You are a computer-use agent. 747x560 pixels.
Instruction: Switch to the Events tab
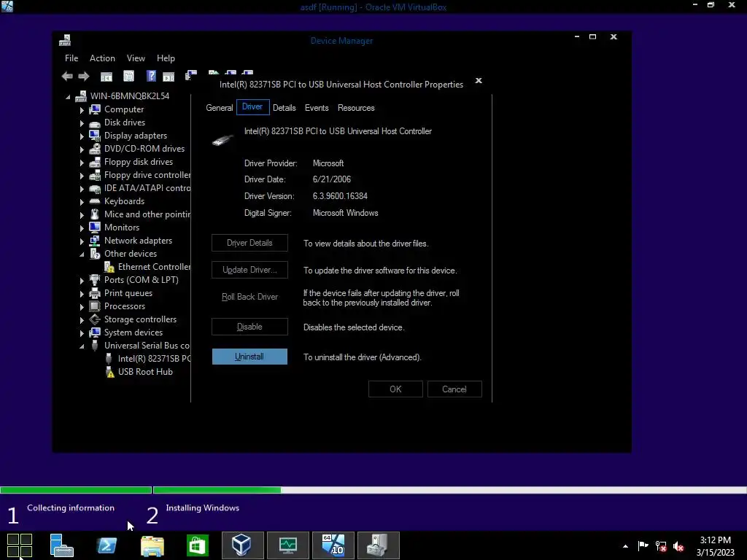pyautogui.click(x=317, y=108)
